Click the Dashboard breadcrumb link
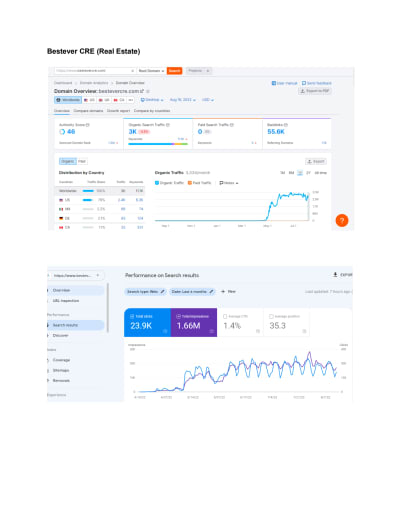The image size is (400, 518). (x=63, y=83)
